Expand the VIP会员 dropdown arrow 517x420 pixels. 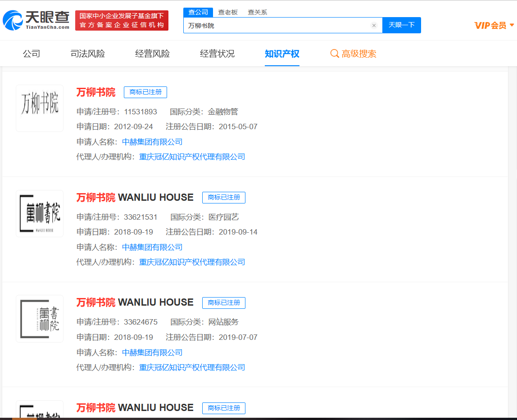coord(512,25)
